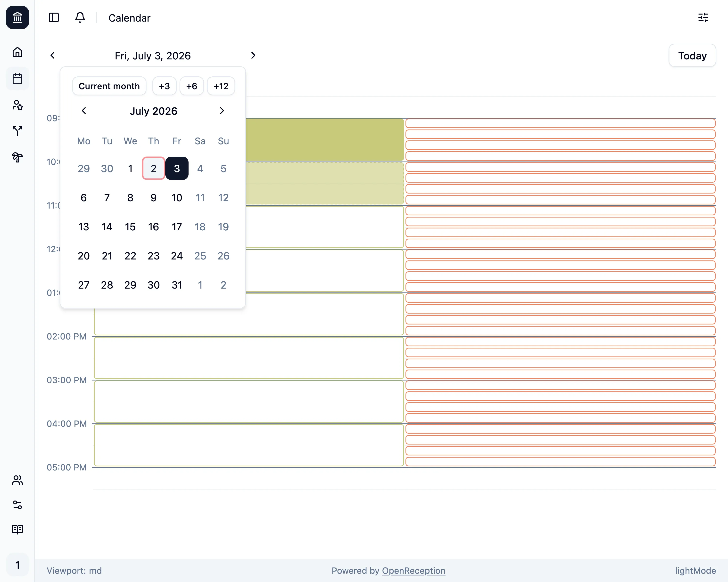
Task: Show next month in date picker
Action: pos(222,111)
